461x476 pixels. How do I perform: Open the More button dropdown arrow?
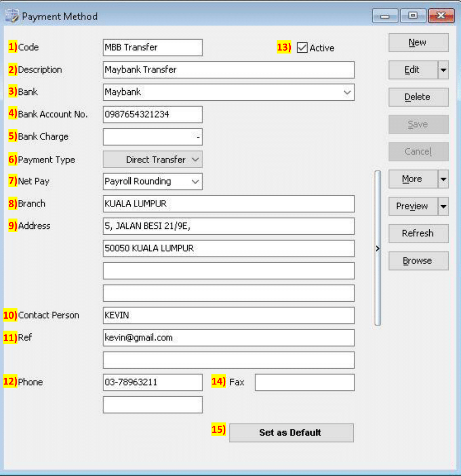click(x=443, y=179)
